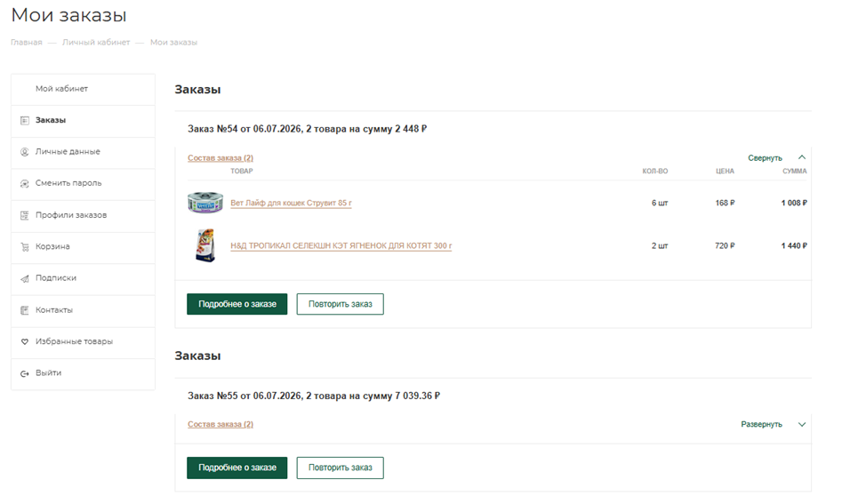Click Подробнее о заказе for order №54

(237, 304)
